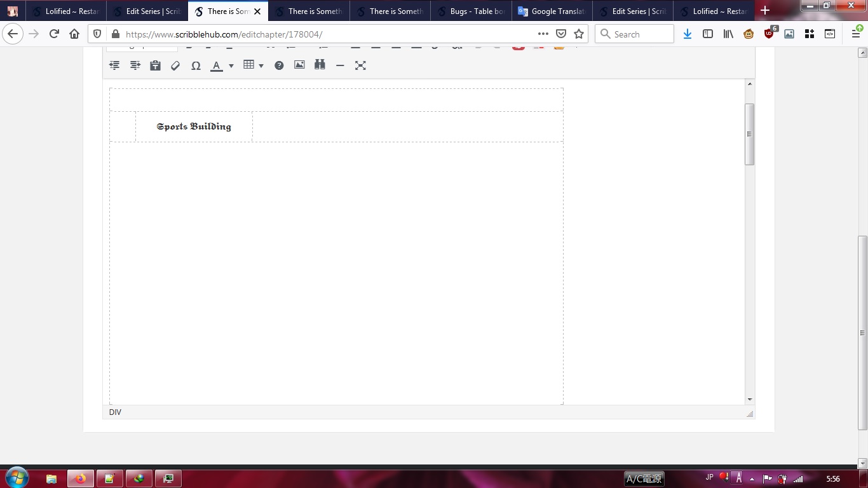868x488 pixels.
Task: Toggle the paste as text icon
Action: coord(155,65)
